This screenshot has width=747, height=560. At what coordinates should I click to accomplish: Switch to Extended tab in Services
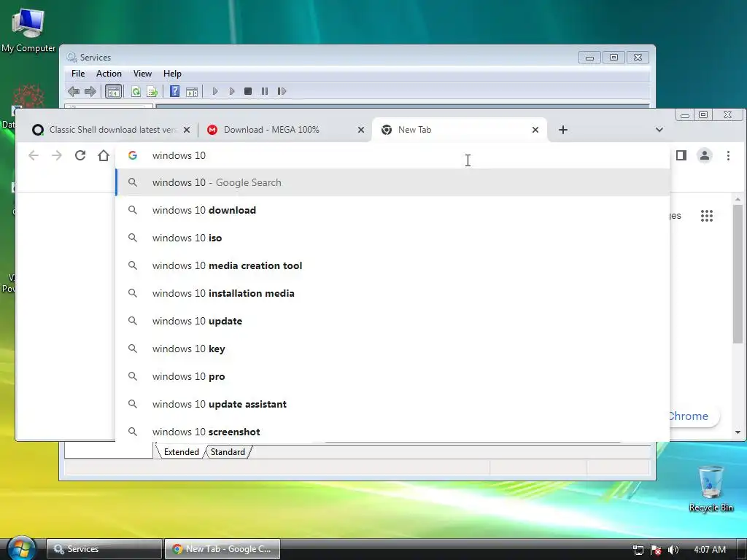(181, 451)
